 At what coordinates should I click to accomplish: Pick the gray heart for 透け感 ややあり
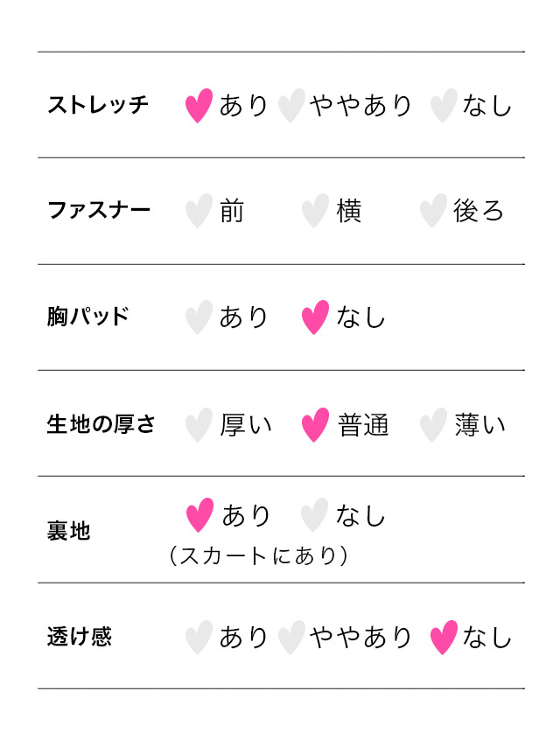[291, 638]
